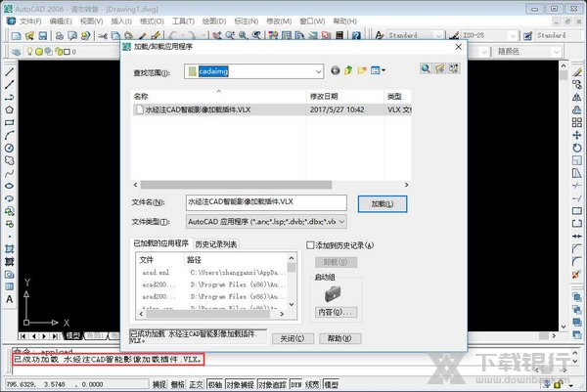Select the Multiline Text tool

pos(10,299)
